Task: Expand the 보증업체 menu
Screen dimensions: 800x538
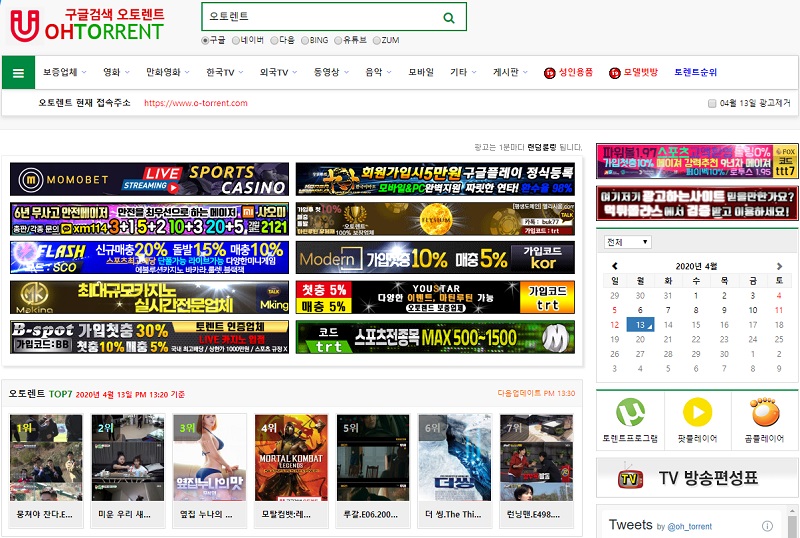Action: [64, 72]
